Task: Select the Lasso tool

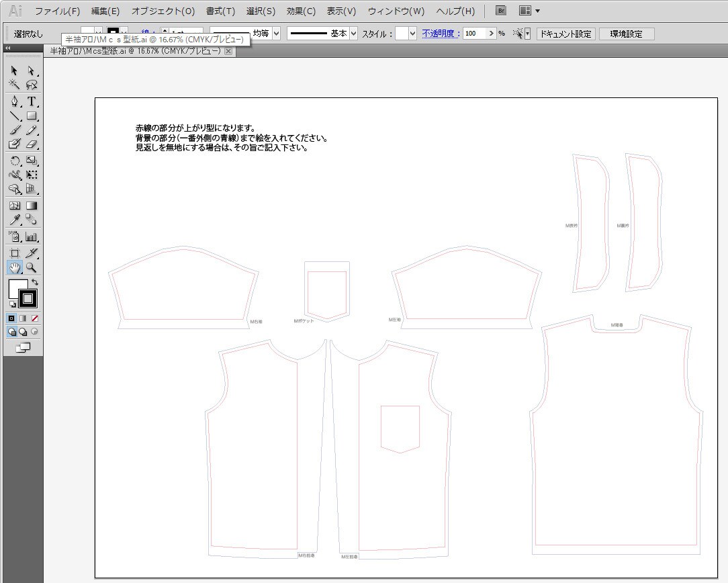Action: (x=31, y=85)
